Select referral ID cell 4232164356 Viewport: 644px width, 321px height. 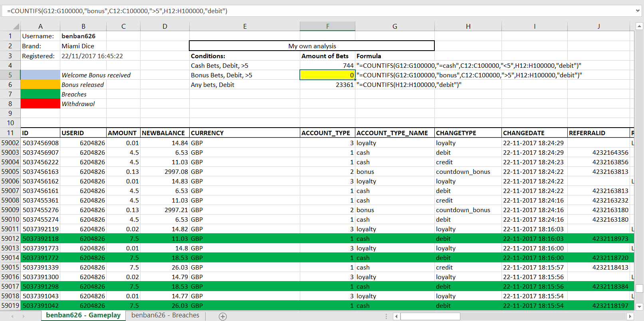[598, 152]
